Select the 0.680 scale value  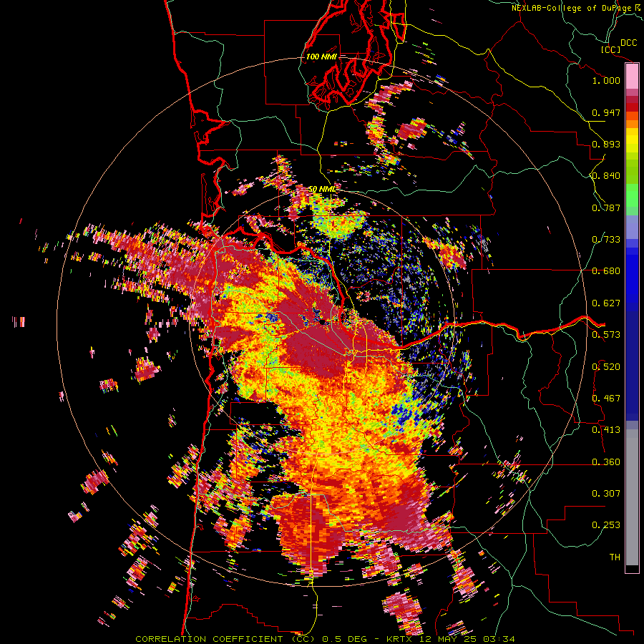point(606,271)
